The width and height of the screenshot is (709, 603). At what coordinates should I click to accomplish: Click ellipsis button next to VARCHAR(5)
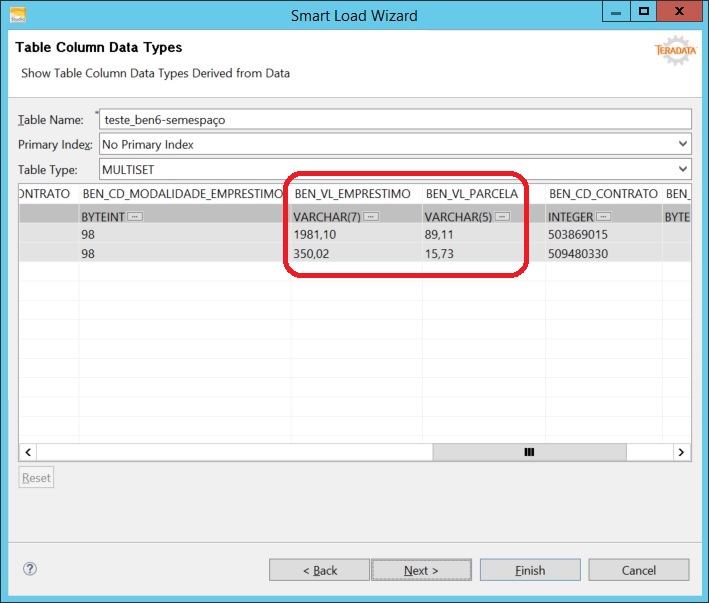[x=502, y=216]
